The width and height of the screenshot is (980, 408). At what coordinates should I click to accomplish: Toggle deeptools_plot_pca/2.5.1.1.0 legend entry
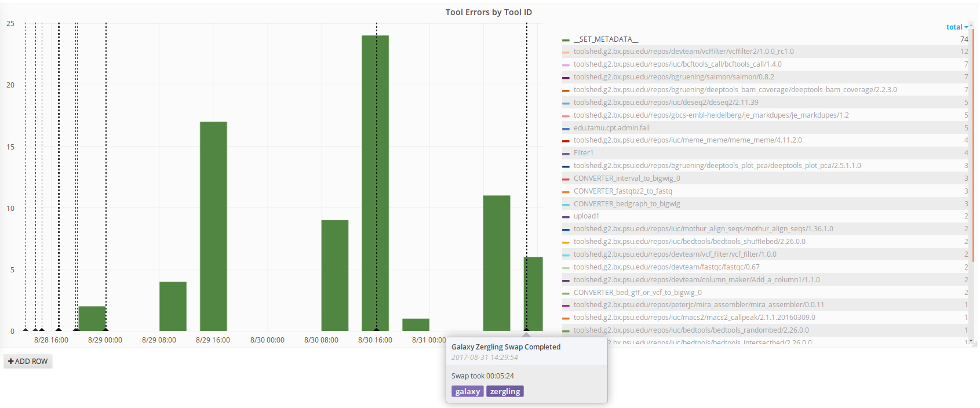pyautogui.click(x=717, y=166)
